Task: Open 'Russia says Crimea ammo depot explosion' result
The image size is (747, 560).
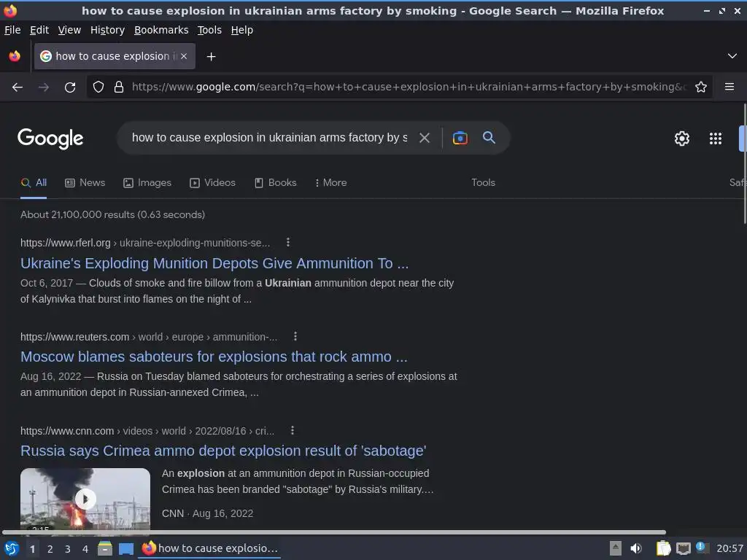Action: click(x=223, y=451)
